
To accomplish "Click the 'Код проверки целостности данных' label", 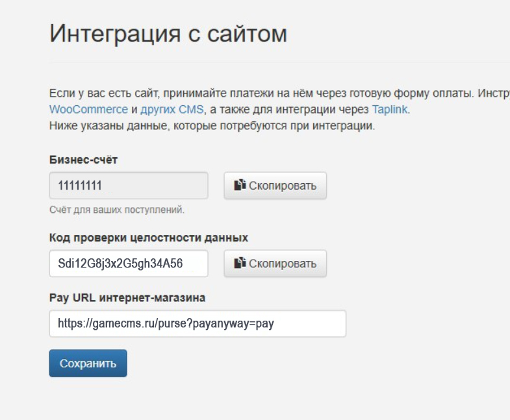I will (x=149, y=238).
